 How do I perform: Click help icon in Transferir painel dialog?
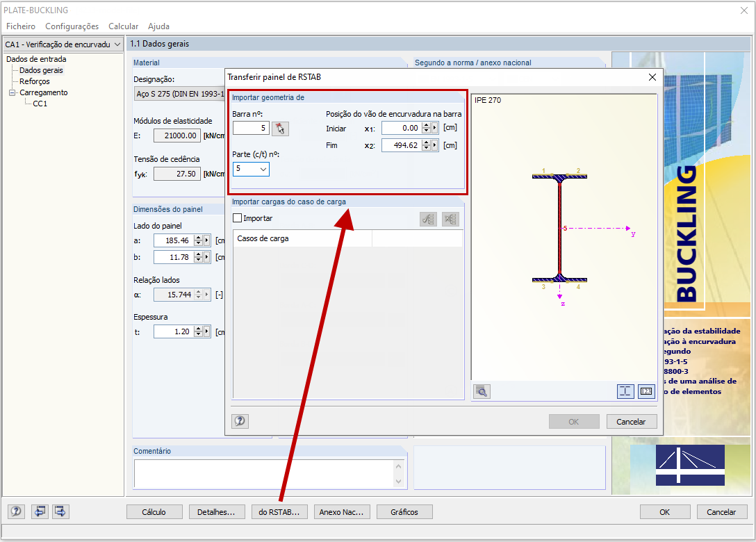tap(240, 421)
